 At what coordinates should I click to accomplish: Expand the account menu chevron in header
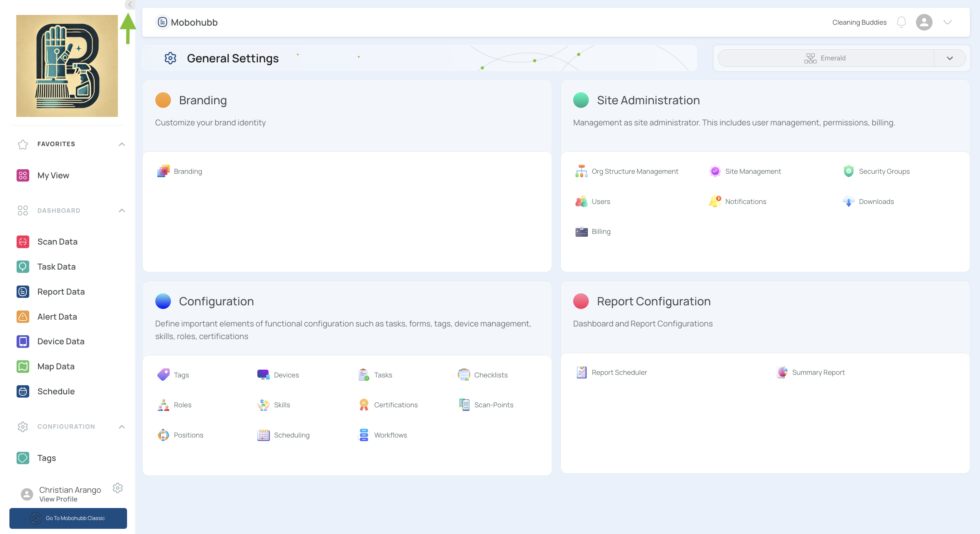pyautogui.click(x=947, y=22)
